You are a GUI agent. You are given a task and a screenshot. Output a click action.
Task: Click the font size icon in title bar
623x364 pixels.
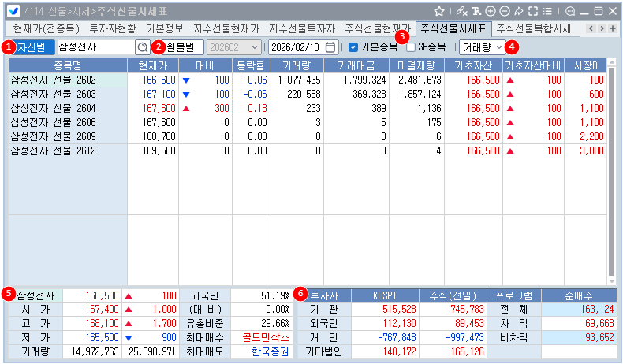[x=476, y=11]
